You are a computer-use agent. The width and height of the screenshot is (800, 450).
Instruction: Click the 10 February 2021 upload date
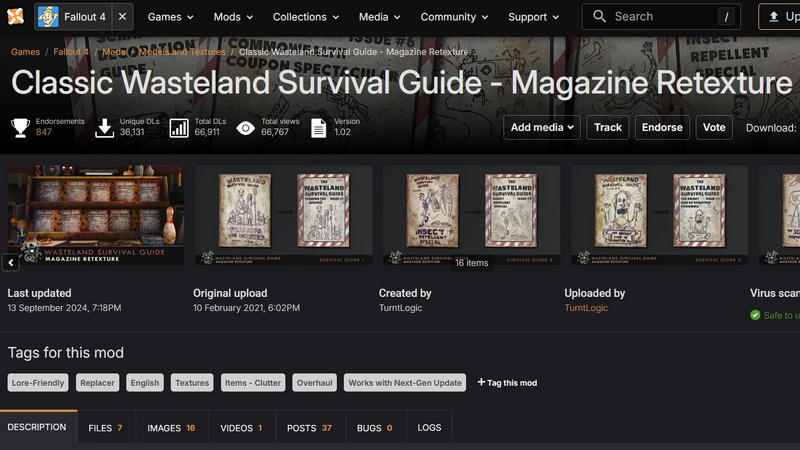coord(246,308)
